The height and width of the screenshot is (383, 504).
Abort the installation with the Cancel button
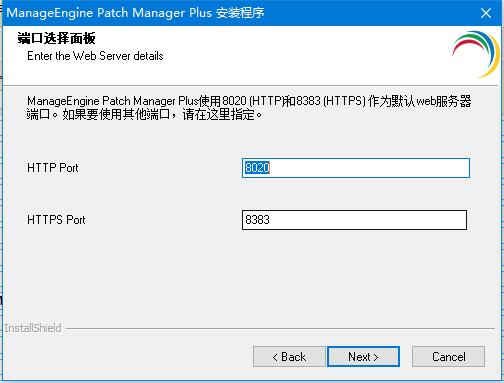pos(448,356)
